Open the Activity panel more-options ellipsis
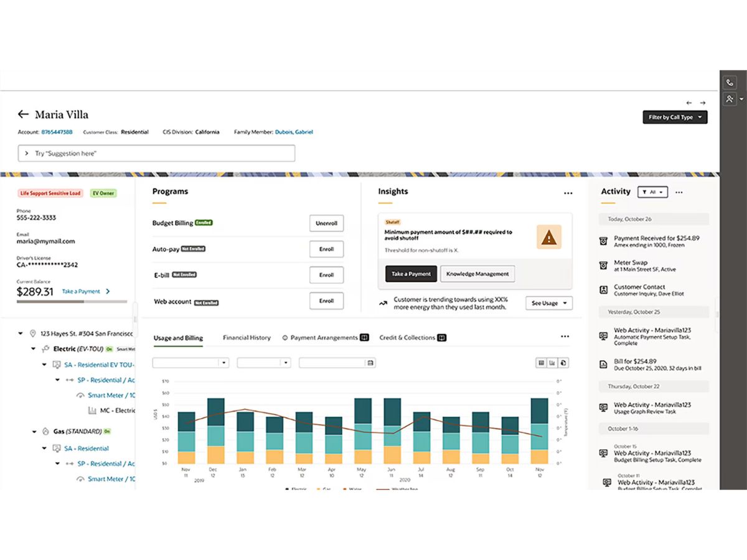This screenshot has height=560, width=747. click(679, 193)
